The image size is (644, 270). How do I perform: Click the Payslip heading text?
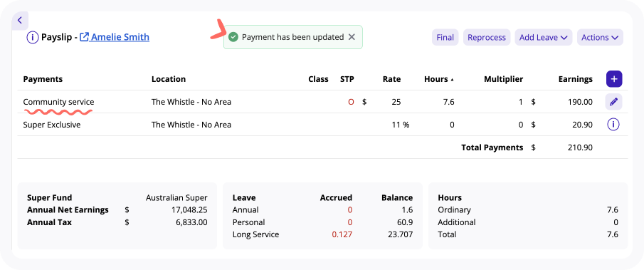pos(57,37)
